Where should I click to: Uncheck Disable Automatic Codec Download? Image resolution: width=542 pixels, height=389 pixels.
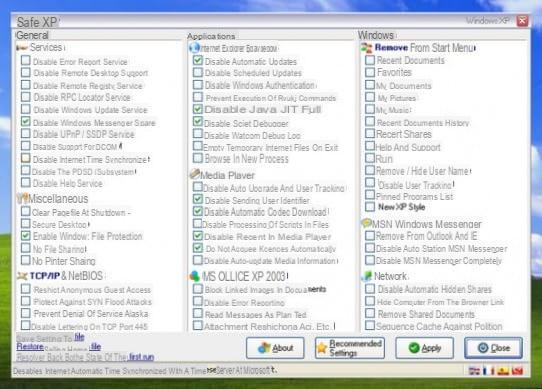click(x=198, y=211)
